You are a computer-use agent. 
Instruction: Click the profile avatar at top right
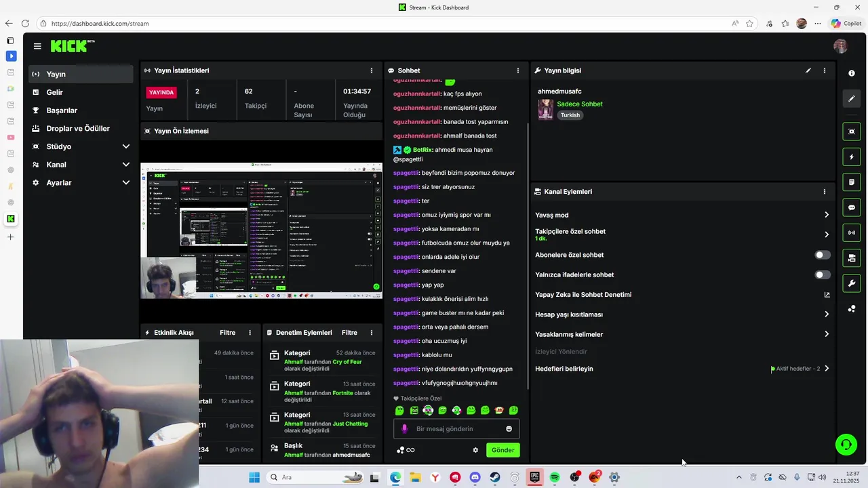pos(840,46)
